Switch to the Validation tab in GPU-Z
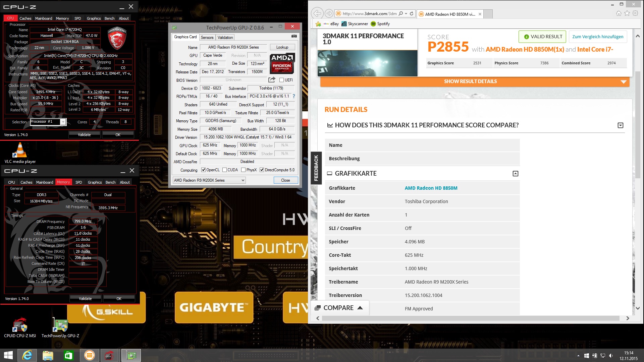 [x=225, y=37]
